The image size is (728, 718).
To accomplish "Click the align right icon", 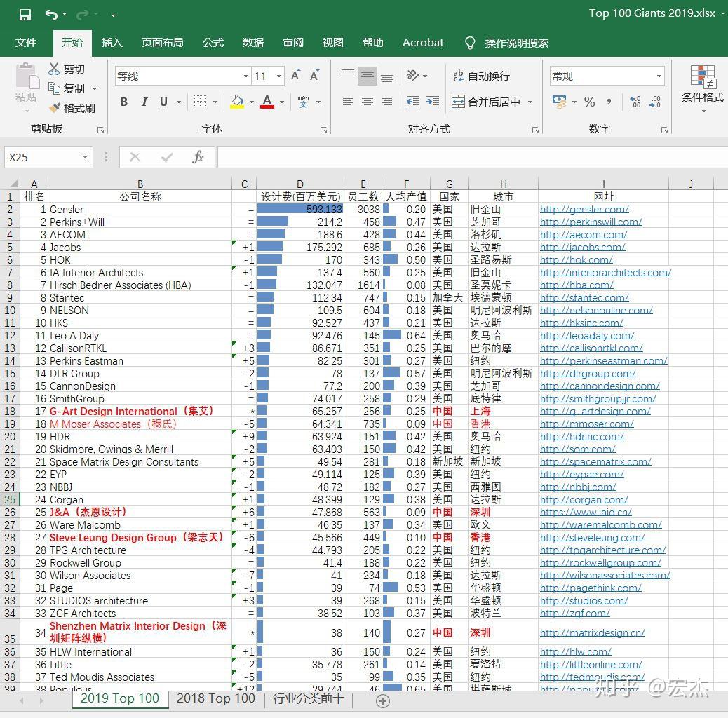I will (387, 102).
